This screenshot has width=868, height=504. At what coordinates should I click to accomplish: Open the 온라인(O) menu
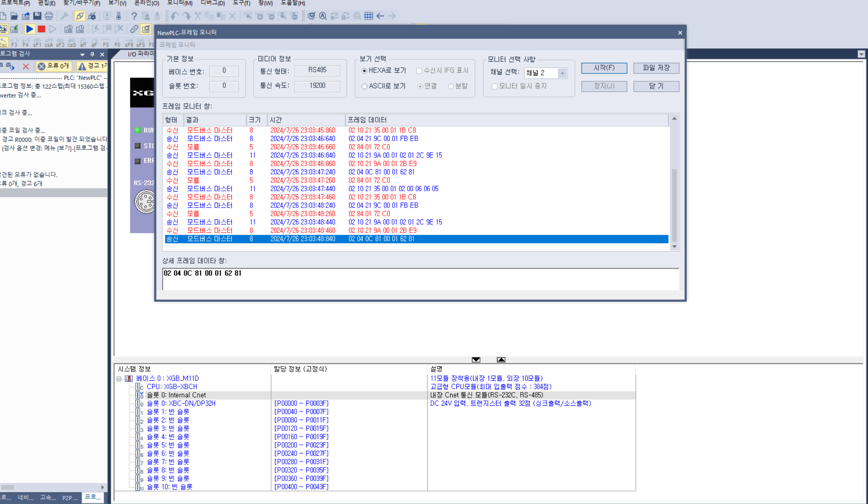(145, 3)
